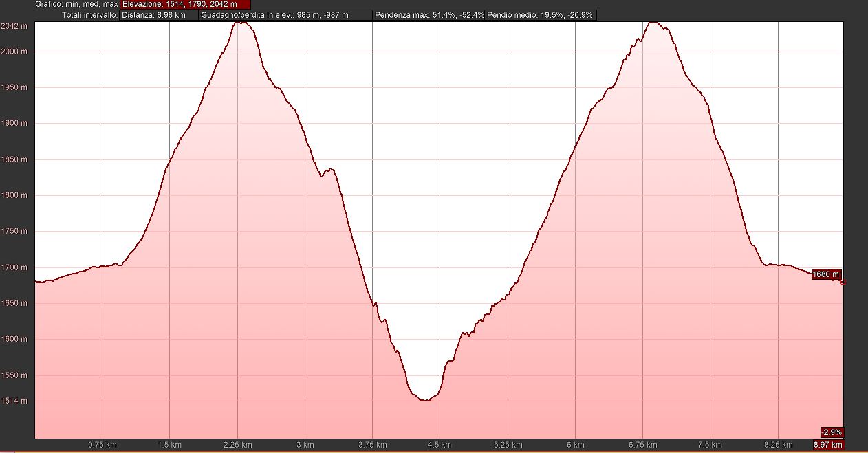Select the Elevazione min/med/max value field

(x=184, y=4)
